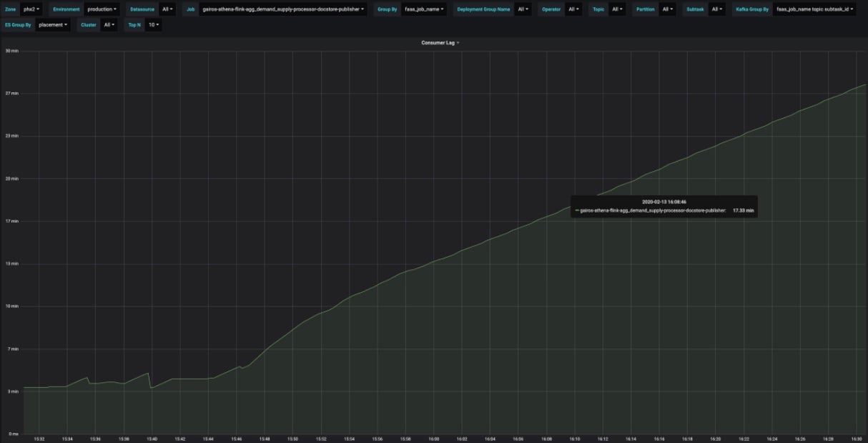Open the Kafka Group By dropdown
Viewport: 868px width, 443px height.
814,9
